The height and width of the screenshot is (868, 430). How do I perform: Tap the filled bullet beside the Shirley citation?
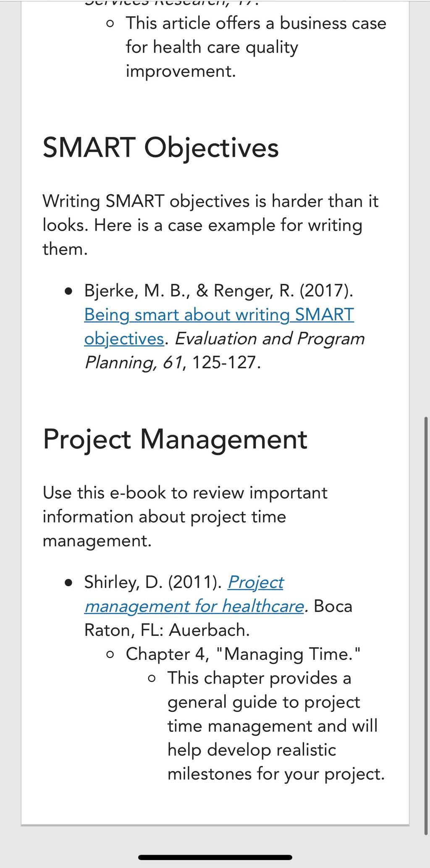(x=69, y=583)
